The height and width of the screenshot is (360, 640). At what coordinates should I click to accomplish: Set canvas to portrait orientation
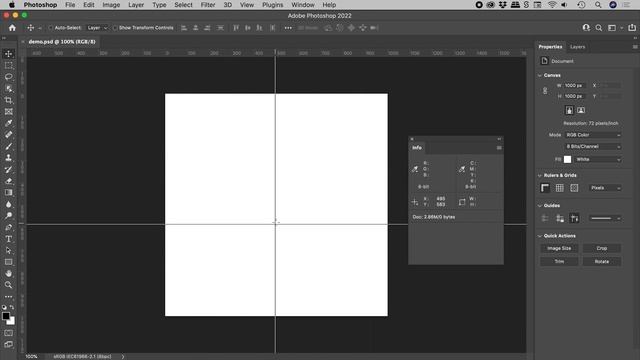pos(569,110)
